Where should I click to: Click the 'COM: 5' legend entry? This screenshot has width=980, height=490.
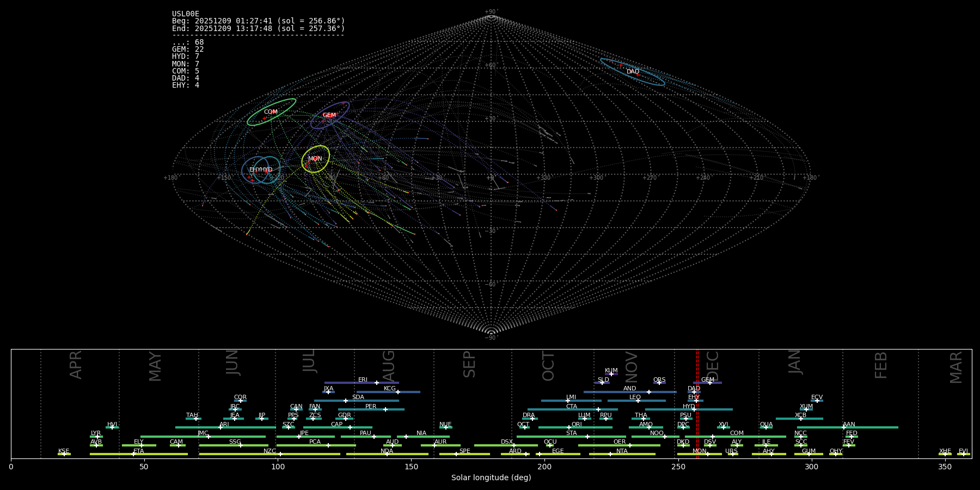click(186, 71)
